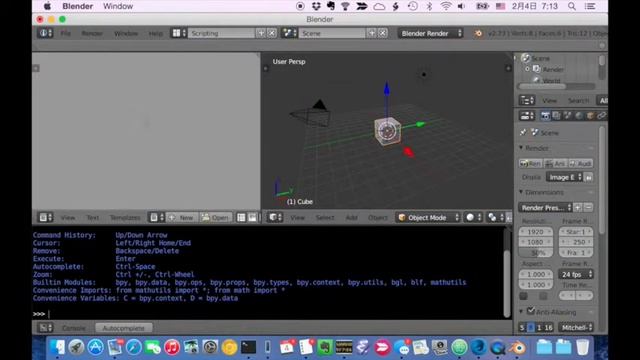Open the text editor View menu
Image resolution: width=640 pixels, height=360 pixels.
[x=68, y=218]
